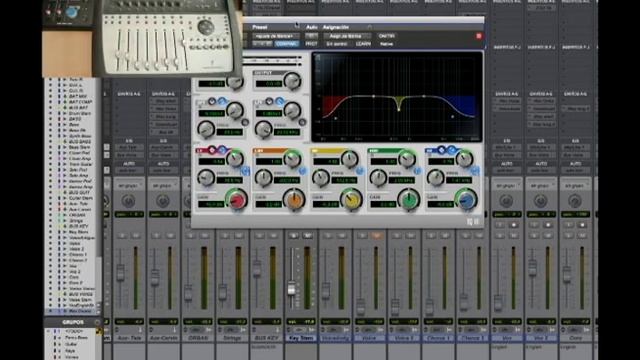Click the pan knob on Aux-Tele channel

pos(128,201)
